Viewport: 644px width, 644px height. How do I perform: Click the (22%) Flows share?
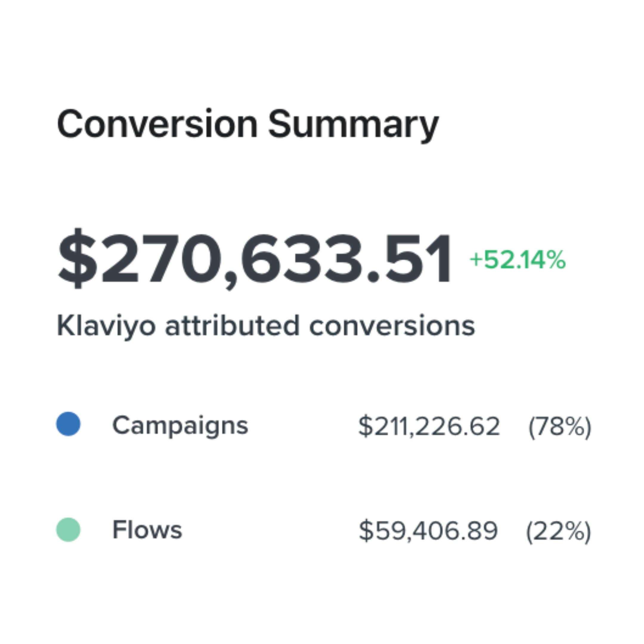[x=558, y=531]
